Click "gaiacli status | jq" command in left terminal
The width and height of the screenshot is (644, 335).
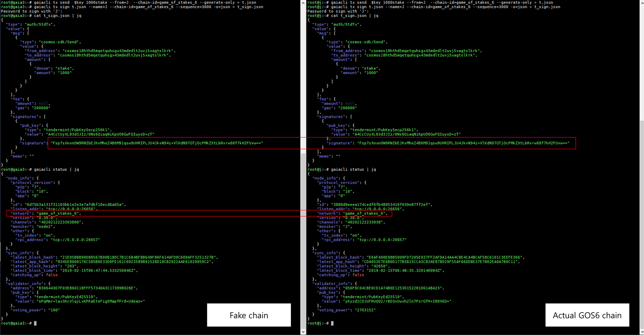pyautogui.click(x=56, y=170)
